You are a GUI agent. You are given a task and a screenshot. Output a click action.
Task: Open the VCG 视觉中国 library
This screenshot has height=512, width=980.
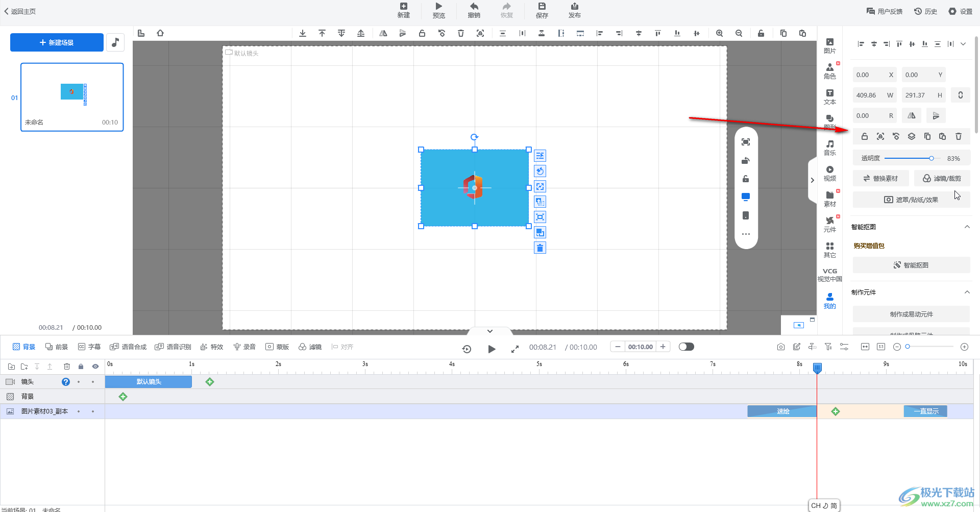829,275
